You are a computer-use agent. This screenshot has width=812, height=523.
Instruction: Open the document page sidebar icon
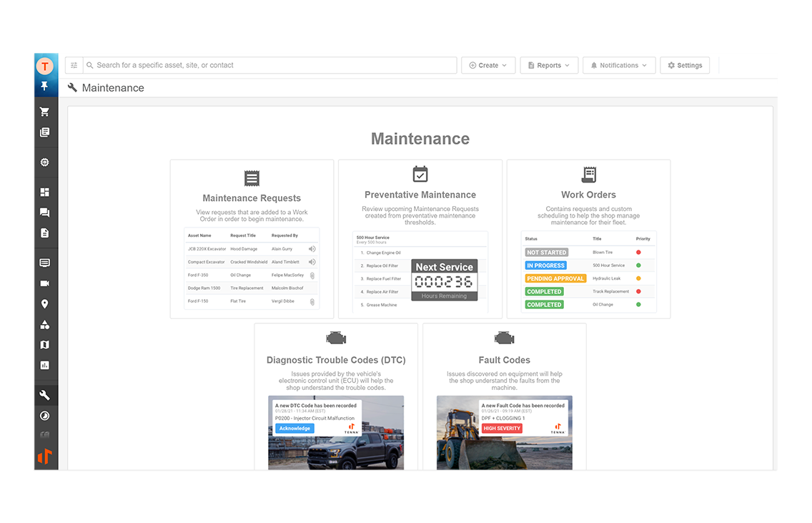[x=44, y=233]
